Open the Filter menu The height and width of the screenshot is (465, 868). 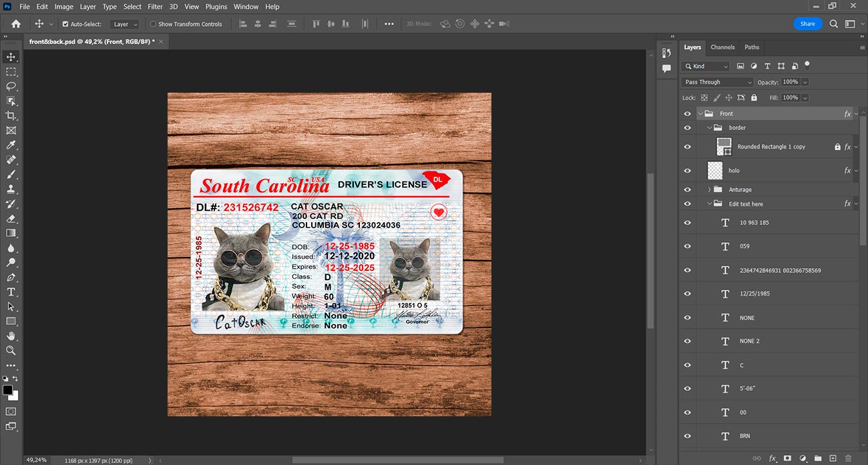[155, 7]
